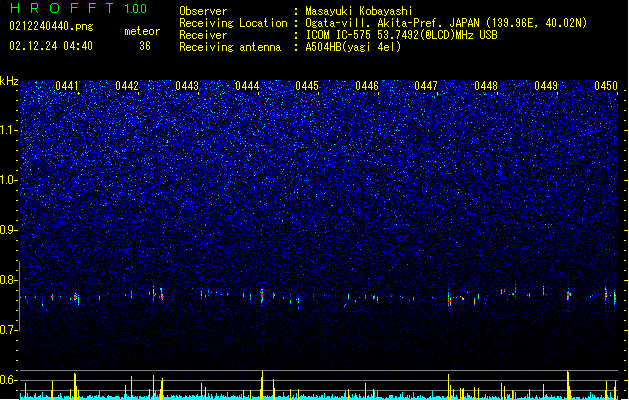Click time marker 0441
This screenshot has height=400, width=629.
[x=67, y=86]
